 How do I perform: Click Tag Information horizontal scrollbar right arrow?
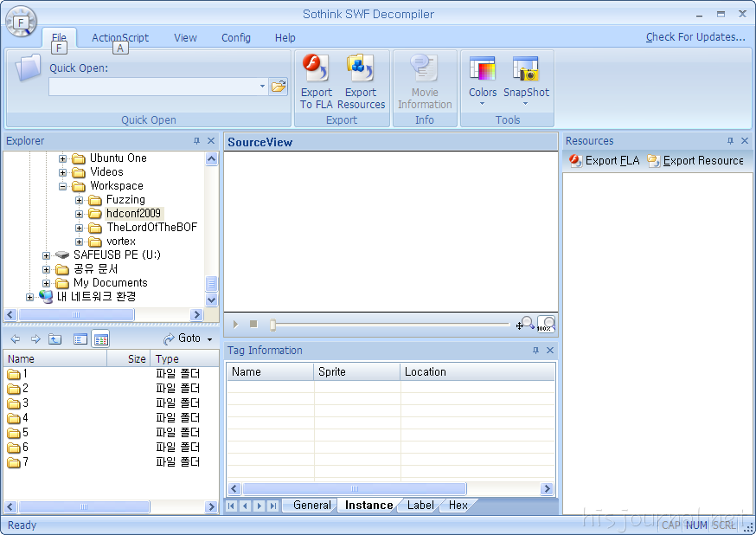[547, 489]
